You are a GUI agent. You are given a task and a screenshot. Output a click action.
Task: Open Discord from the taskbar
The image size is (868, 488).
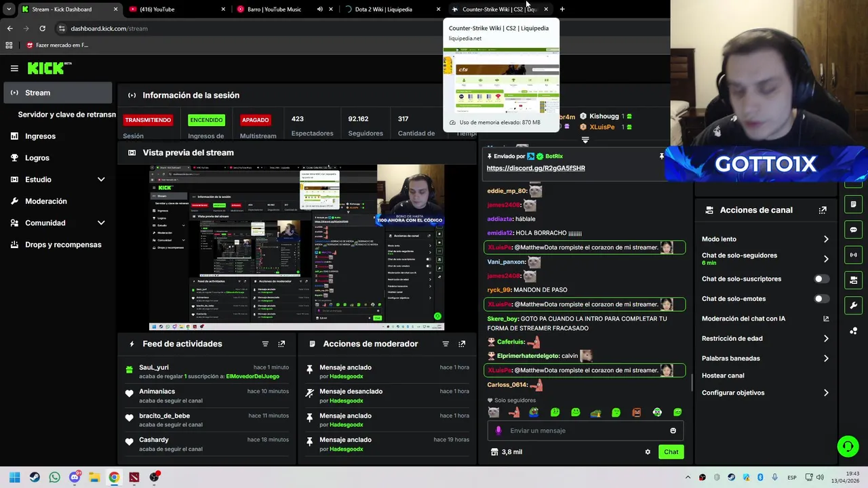pos(75,477)
